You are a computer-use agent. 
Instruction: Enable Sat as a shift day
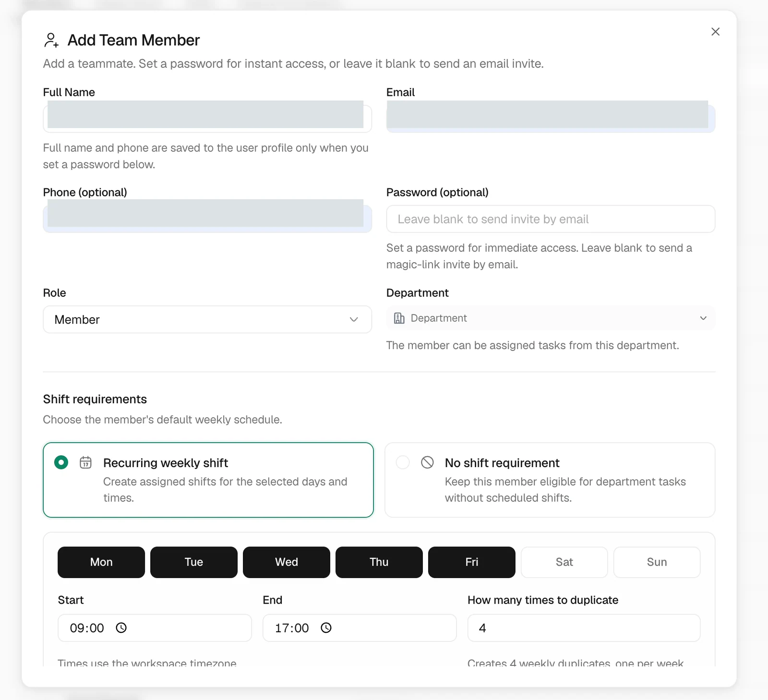pos(564,562)
